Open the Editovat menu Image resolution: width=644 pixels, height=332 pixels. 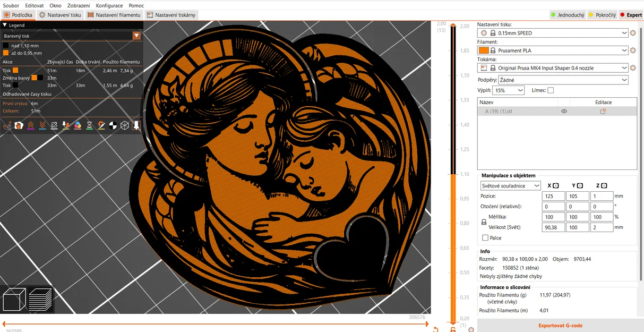pyautogui.click(x=35, y=5)
